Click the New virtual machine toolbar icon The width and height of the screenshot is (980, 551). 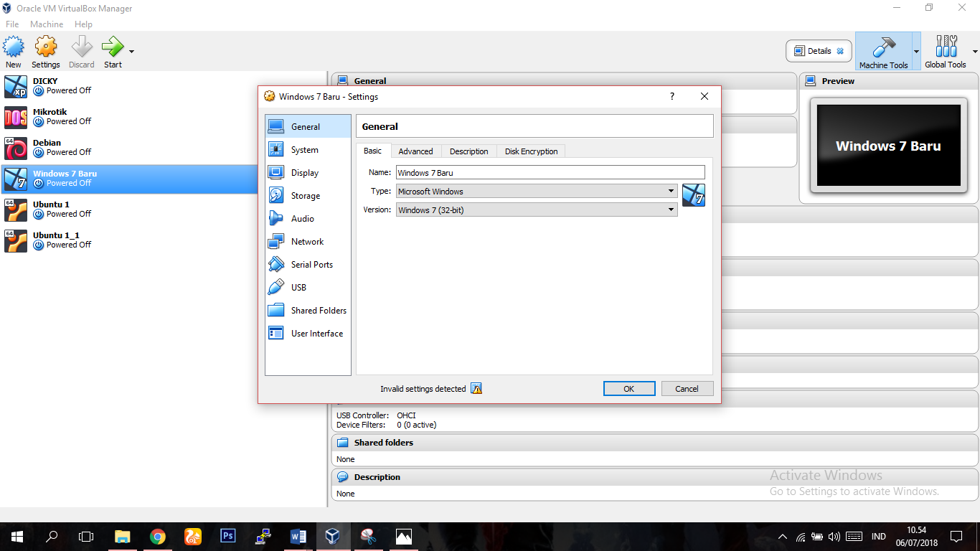[x=14, y=52]
